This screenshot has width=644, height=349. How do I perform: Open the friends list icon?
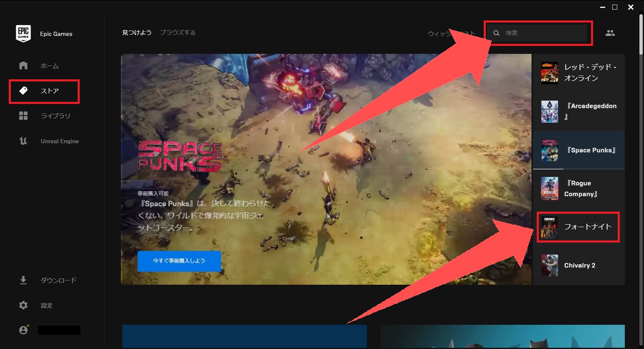coord(610,33)
